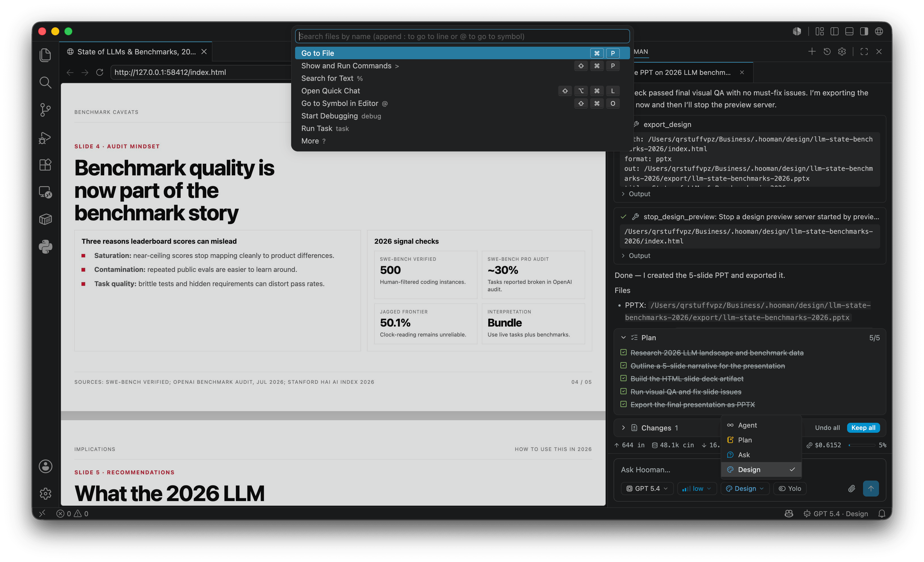The width and height of the screenshot is (924, 562).
Task: Open the notifications bell
Action: pos(882,513)
